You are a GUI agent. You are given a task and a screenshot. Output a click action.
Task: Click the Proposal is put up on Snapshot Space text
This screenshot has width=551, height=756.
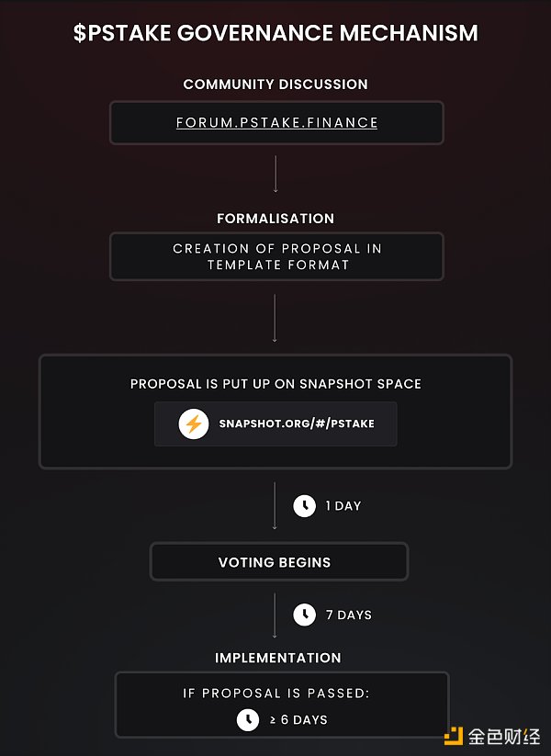pyautogui.click(x=275, y=384)
